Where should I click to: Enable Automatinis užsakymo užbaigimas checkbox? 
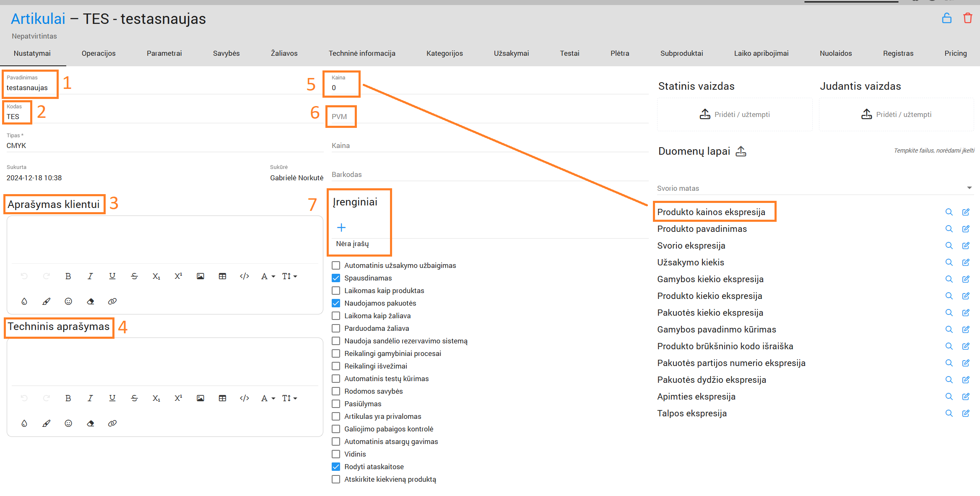coord(336,265)
